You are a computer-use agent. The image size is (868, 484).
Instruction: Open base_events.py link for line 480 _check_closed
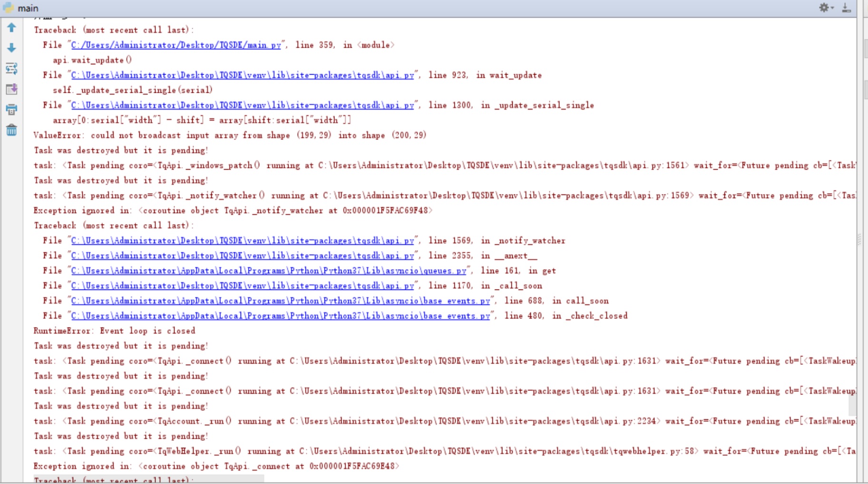281,316
